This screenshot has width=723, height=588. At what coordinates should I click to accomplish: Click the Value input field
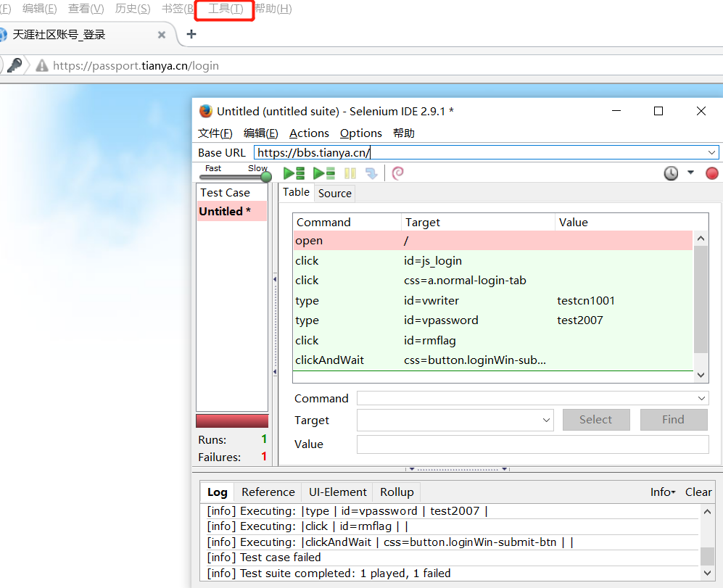point(532,444)
